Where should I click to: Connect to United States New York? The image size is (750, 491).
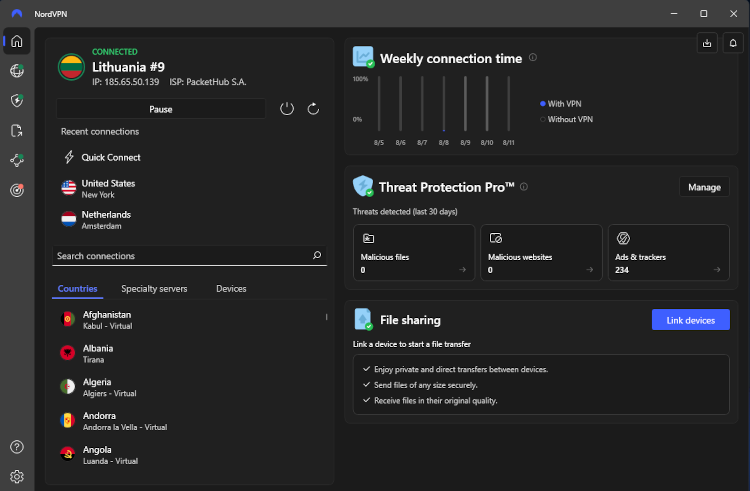click(108, 188)
